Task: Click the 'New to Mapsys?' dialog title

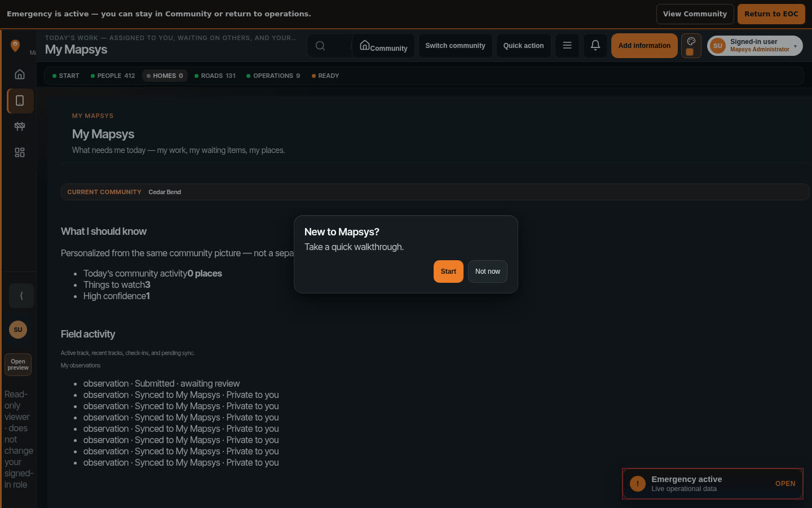Action: click(x=342, y=232)
